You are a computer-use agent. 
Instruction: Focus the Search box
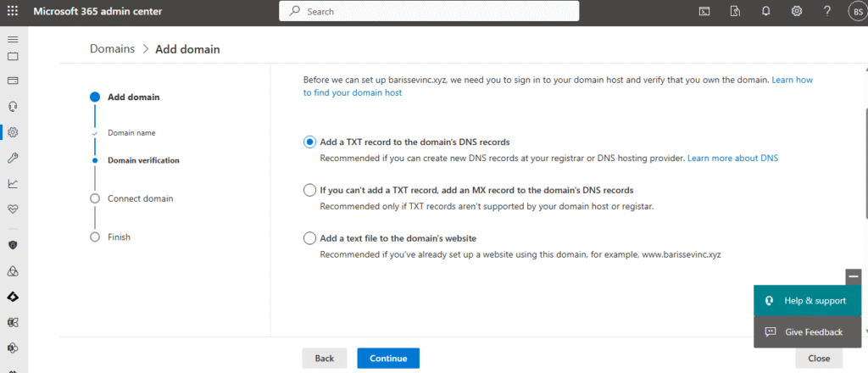[429, 11]
